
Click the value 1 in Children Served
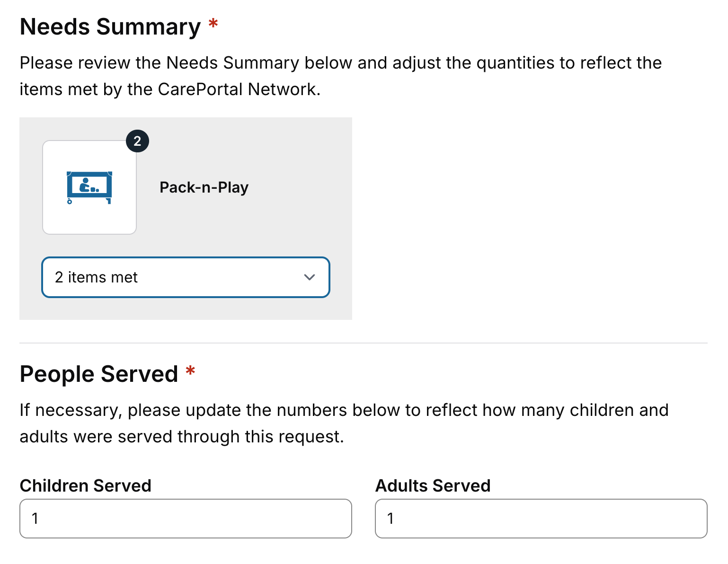tap(35, 519)
